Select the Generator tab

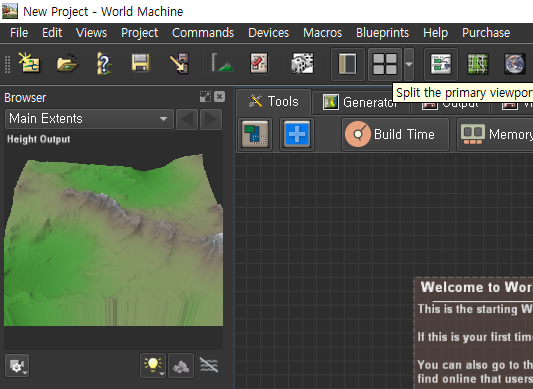point(360,102)
